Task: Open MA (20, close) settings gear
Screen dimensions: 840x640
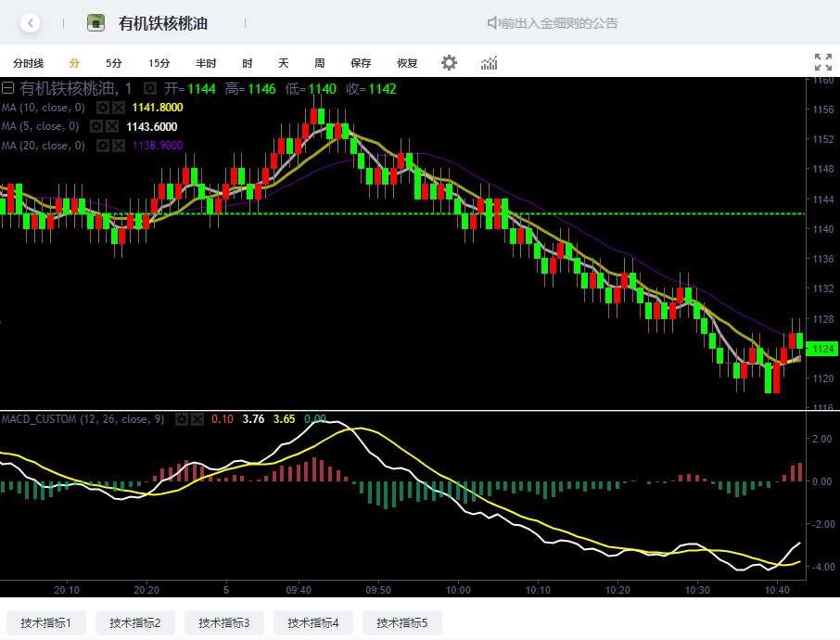Action: point(103,146)
